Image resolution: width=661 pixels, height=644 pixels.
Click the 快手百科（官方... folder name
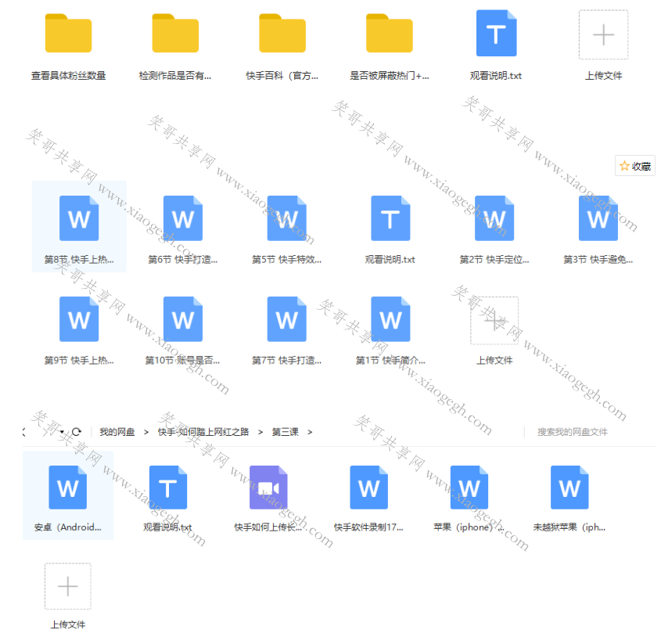[282, 76]
